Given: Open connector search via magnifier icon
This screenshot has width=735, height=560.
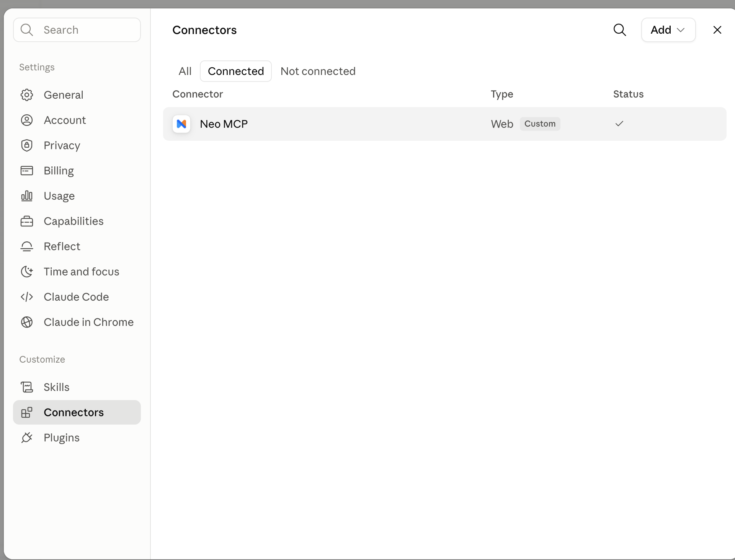Looking at the screenshot, I should point(620,30).
